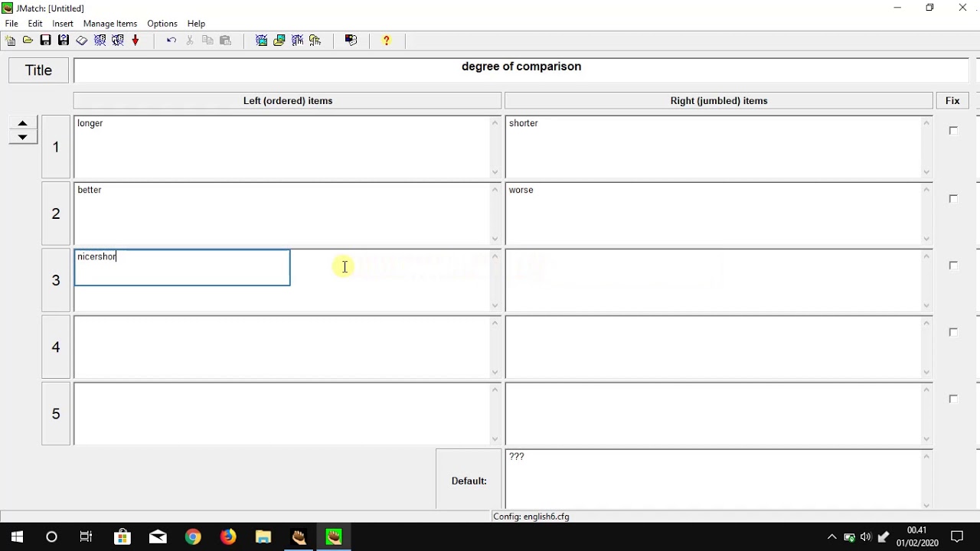Save the exercise with the floppy icon
Viewport: 980px width, 551px height.
(x=46, y=41)
